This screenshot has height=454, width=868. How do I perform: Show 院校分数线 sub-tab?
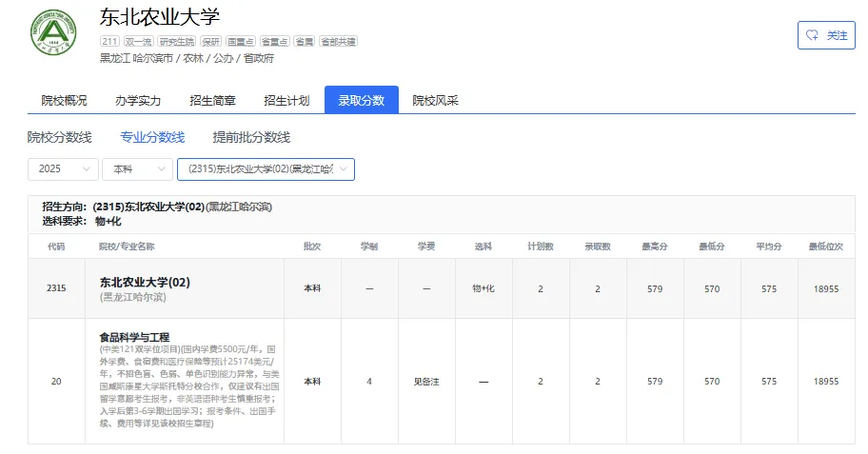pos(60,137)
